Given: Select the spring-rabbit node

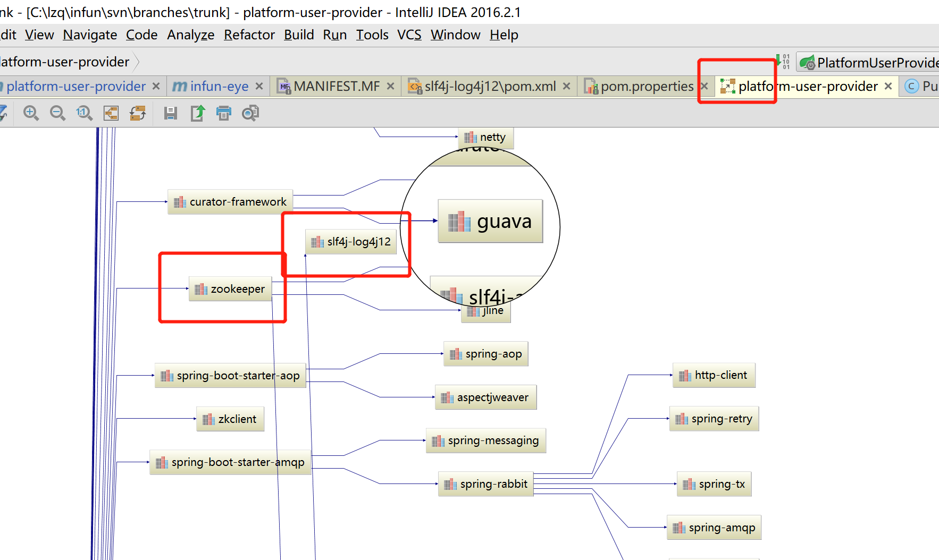Looking at the screenshot, I should (x=486, y=484).
